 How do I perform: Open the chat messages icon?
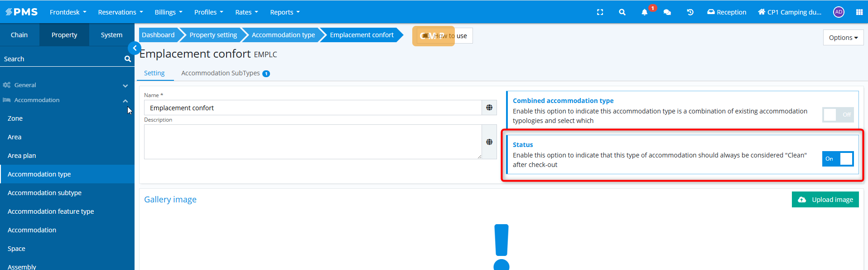(667, 12)
